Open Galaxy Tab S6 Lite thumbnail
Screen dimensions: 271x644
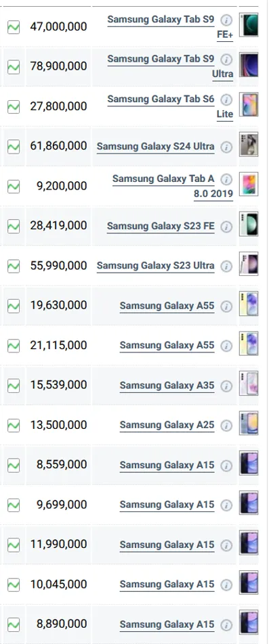(249, 105)
